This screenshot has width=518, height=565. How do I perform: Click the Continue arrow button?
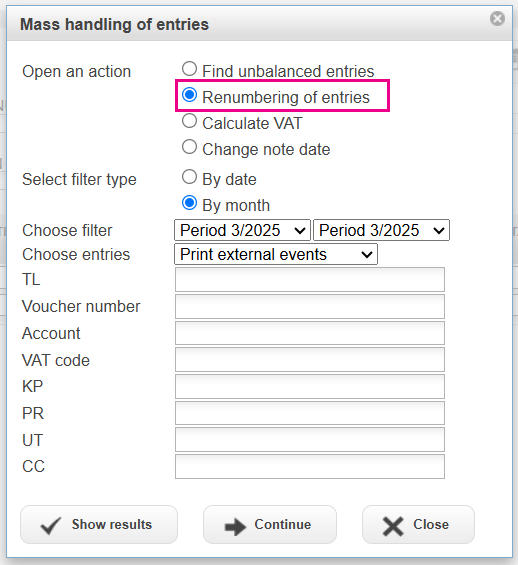pos(270,525)
